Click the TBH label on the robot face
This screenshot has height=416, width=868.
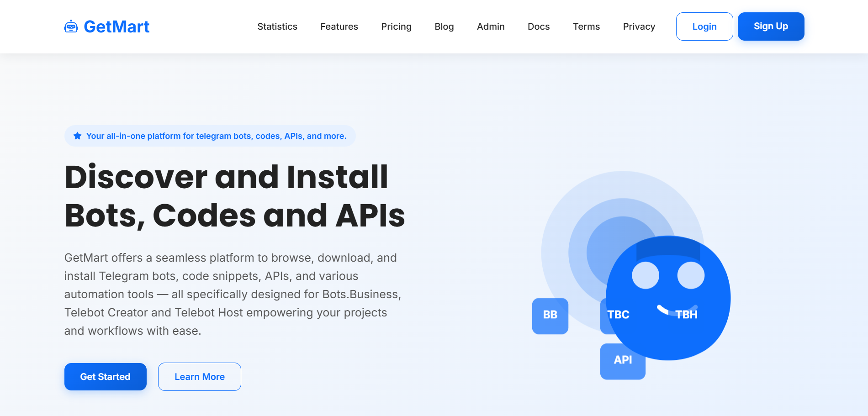click(x=686, y=315)
